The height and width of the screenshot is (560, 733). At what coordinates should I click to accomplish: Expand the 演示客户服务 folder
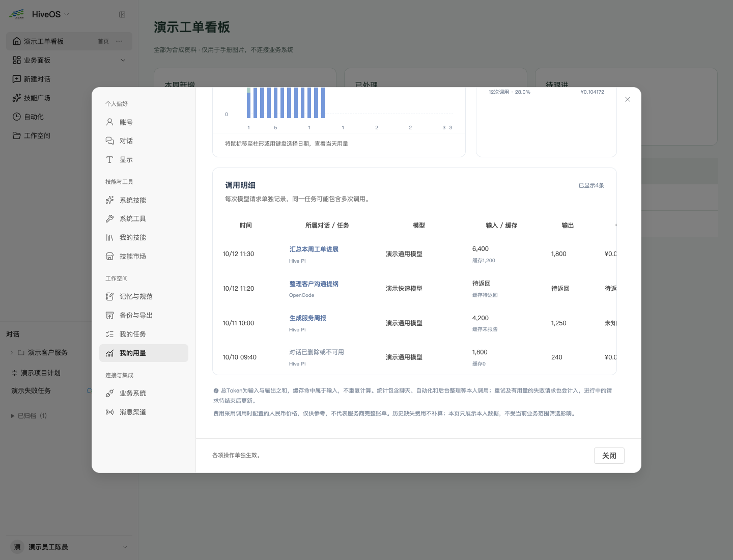pyautogui.click(x=12, y=352)
